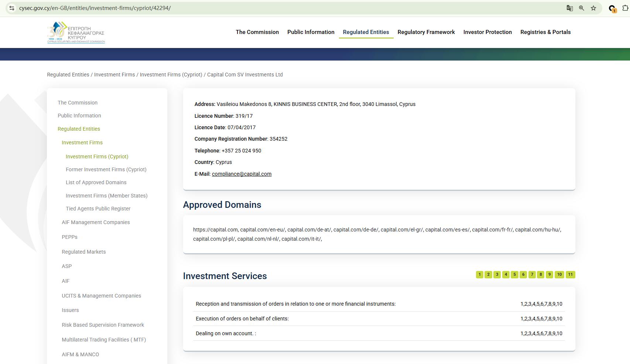Click the translate page icon
The width and height of the screenshot is (630, 364).
click(x=570, y=8)
